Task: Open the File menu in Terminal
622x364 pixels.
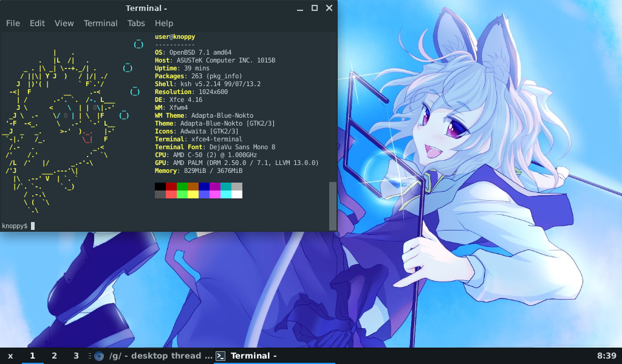Action: [13, 24]
